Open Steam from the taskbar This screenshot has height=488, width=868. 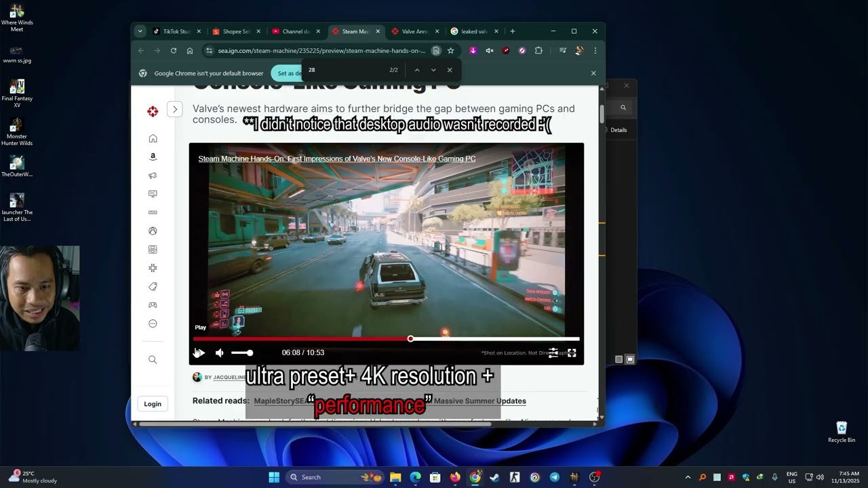click(494, 477)
